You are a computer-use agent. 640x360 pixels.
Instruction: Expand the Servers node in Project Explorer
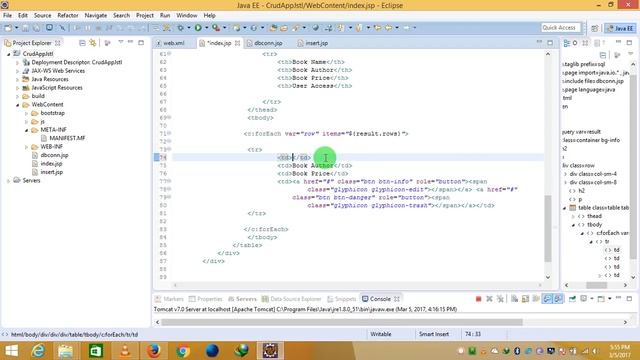(9, 181)
